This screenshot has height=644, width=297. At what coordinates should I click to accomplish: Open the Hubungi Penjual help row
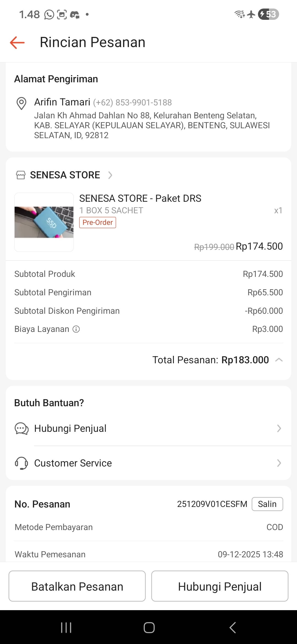coord(70,429)
